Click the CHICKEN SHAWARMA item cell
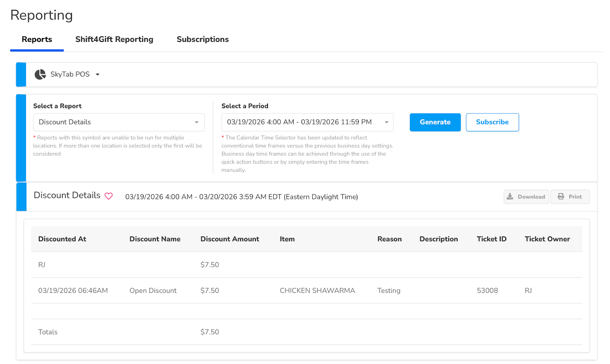Screen dimensions: 610x364 317,291
